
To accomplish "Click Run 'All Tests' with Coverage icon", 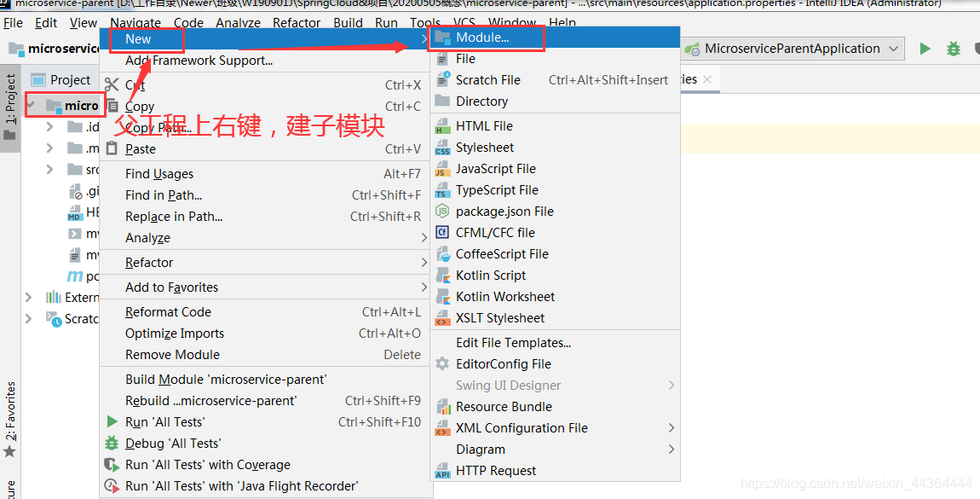I will pyautogui.click(x=112, y=465).
